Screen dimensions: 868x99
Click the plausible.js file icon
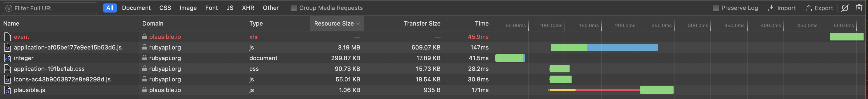pyautogui.click(x=7, y=90)
